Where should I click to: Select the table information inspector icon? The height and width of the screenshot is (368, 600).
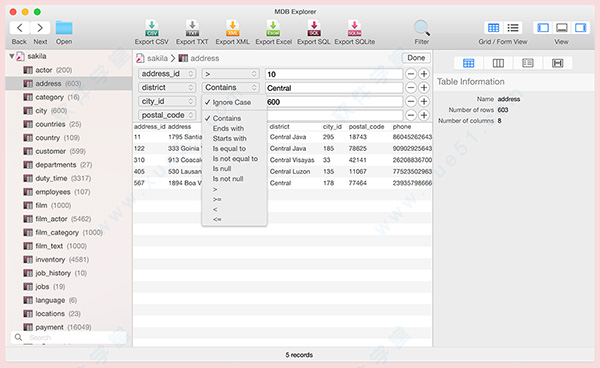coord(468,63)
